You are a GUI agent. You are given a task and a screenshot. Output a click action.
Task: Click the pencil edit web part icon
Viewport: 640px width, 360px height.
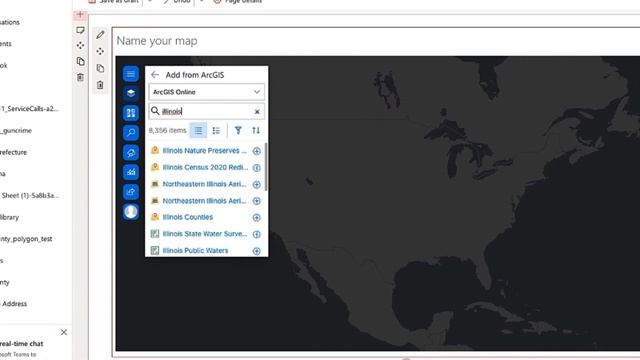tap(100, 35)
